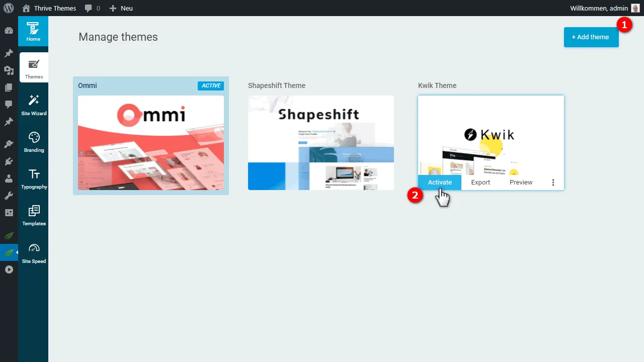This screenshot has width=644, height=362.
Task: Open the Comments icon in WordPress sidebar
Action: tap(9, 105)
